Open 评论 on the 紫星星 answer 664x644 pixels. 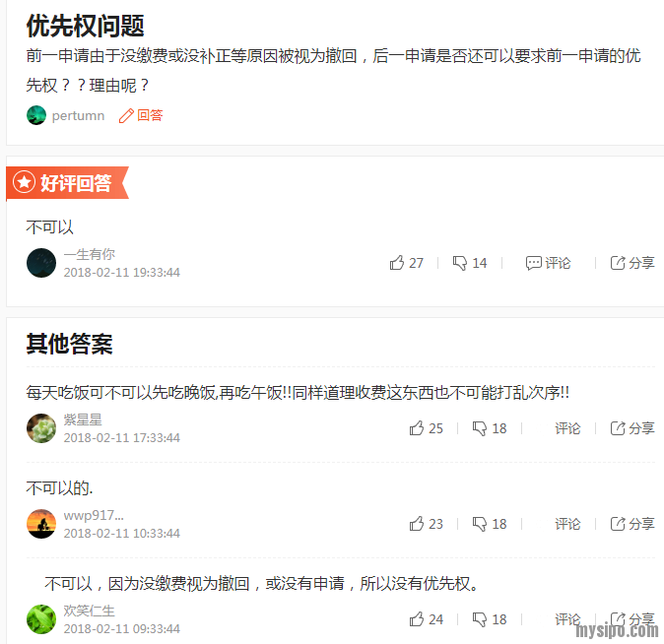tap(567, 428)
